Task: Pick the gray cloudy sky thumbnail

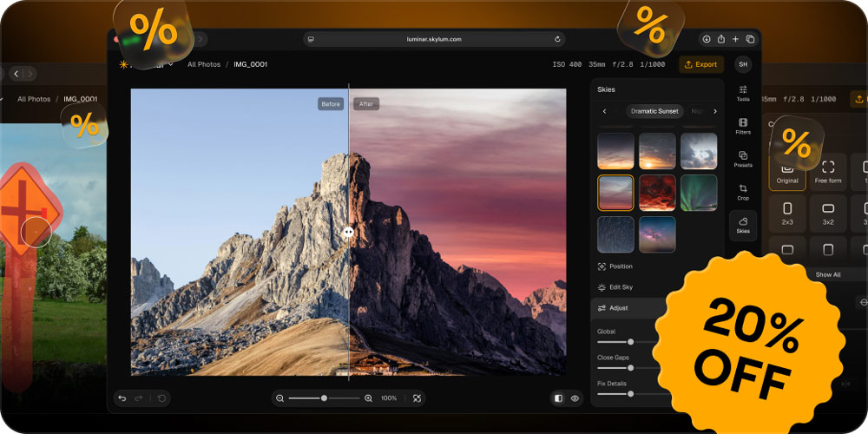Action: [x=699, y=150]
